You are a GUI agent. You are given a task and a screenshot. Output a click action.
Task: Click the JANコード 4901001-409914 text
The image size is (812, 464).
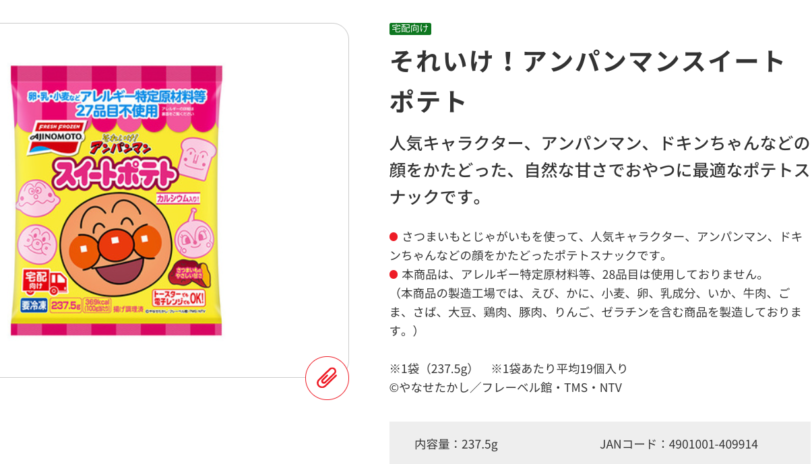pyautogui.click(x=679, y=444)
